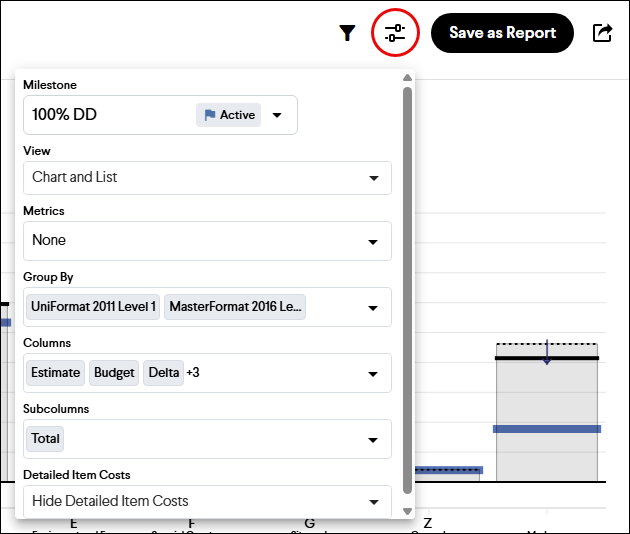This screenshot has height=534, width=630.
Task: Open the View Chart and List dropdown
Action: click(207, 178)
